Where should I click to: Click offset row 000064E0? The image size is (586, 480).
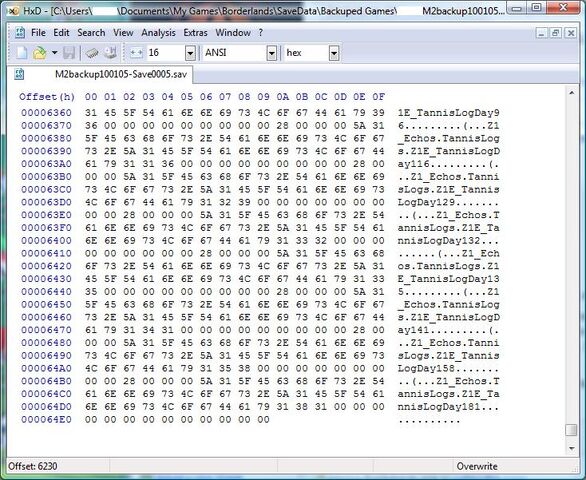pos(46,419)
